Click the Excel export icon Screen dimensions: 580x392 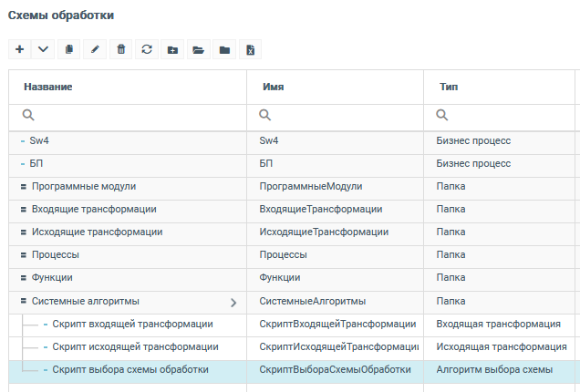[x=250, y=49]
